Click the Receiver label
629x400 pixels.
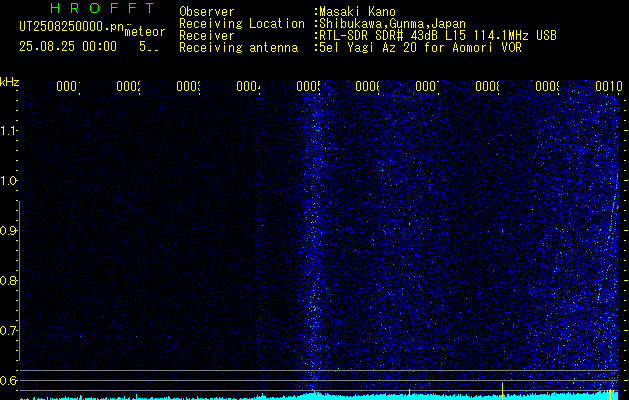pyautogui.click(x=207, y=36)
